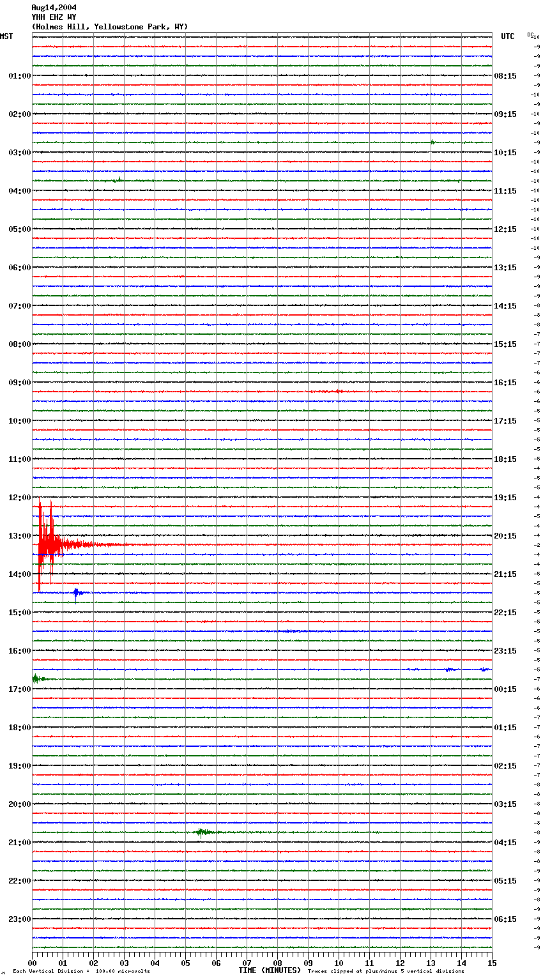The image size is (543, 980).
Task: Select the 09:00 MST row label
Action: [19, 383]
